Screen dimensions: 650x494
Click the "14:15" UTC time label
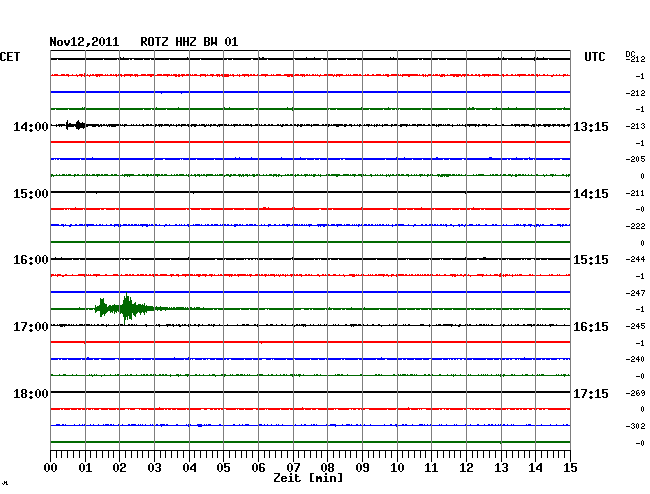[591, 194]
